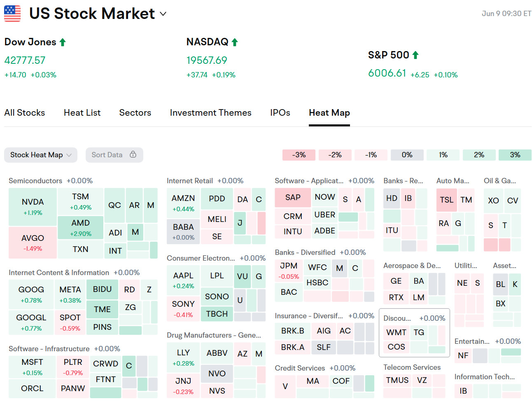Screen dimensions: 532x406
Task: Open the Stock Heat Map dropdown
Action: click(41, 155)
